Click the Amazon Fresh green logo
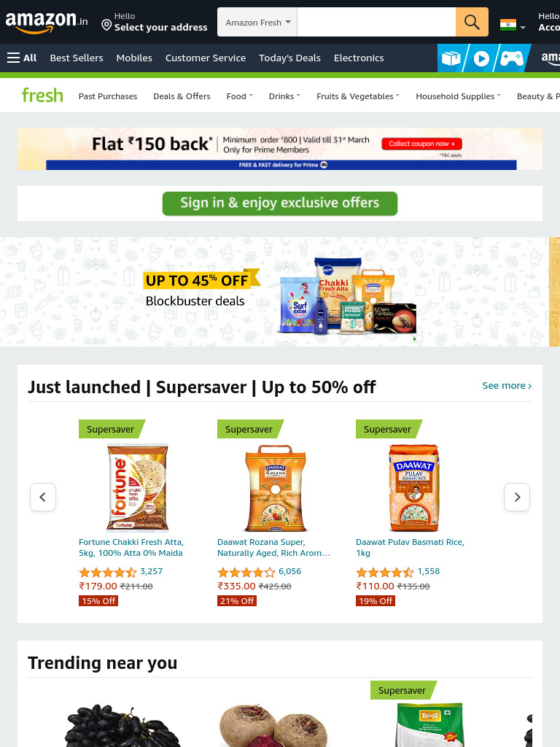This screenshot has height=747, width=560. click(42, 96)
